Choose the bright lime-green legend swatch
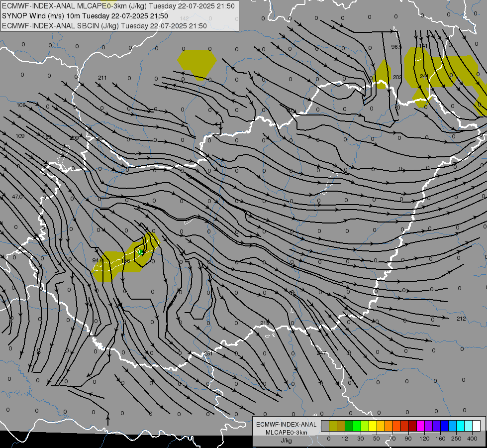 (357, 426)
